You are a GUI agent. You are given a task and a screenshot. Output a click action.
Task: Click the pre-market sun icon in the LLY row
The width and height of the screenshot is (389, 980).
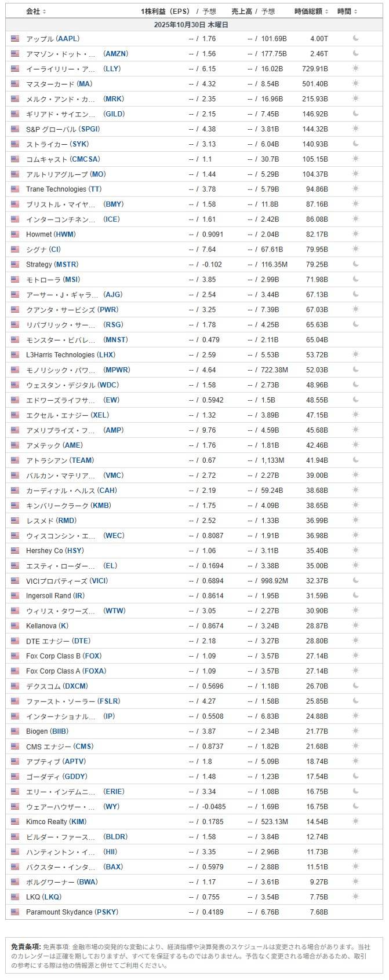[x=355, y=69]
